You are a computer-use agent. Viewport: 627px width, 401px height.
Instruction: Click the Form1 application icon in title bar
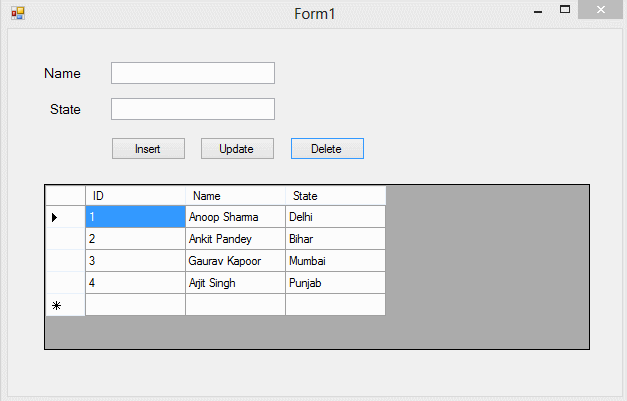17,13
